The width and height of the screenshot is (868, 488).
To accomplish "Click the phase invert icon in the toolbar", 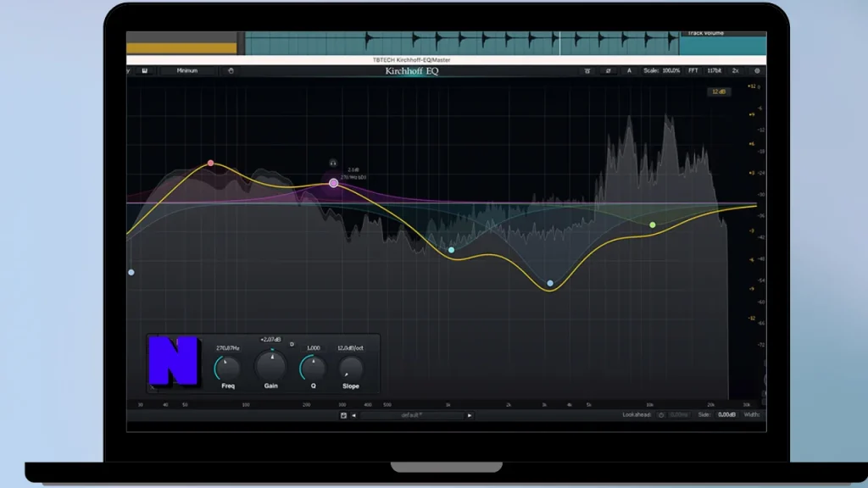I will [x=608, y=71].
